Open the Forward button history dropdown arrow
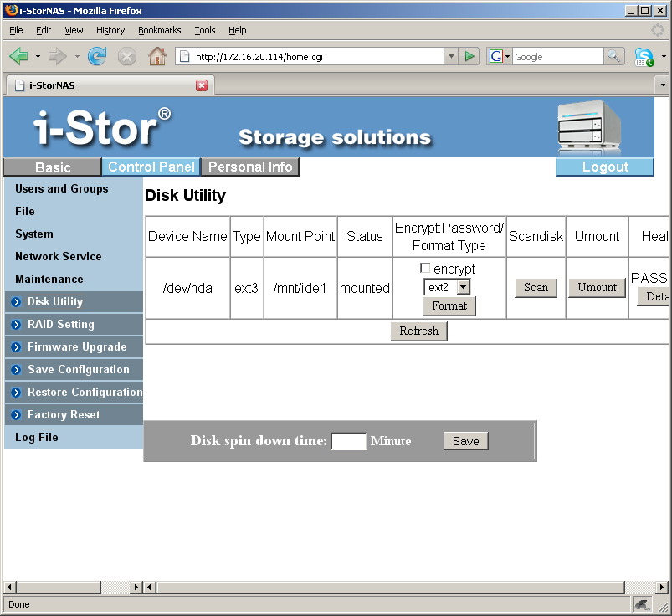672x616 pixels. (x=77, y=56)
